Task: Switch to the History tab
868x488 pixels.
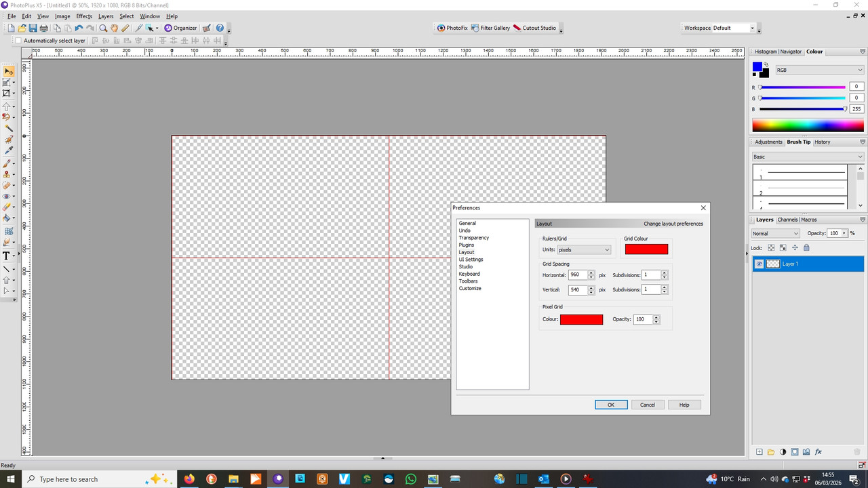Action: 822,142
